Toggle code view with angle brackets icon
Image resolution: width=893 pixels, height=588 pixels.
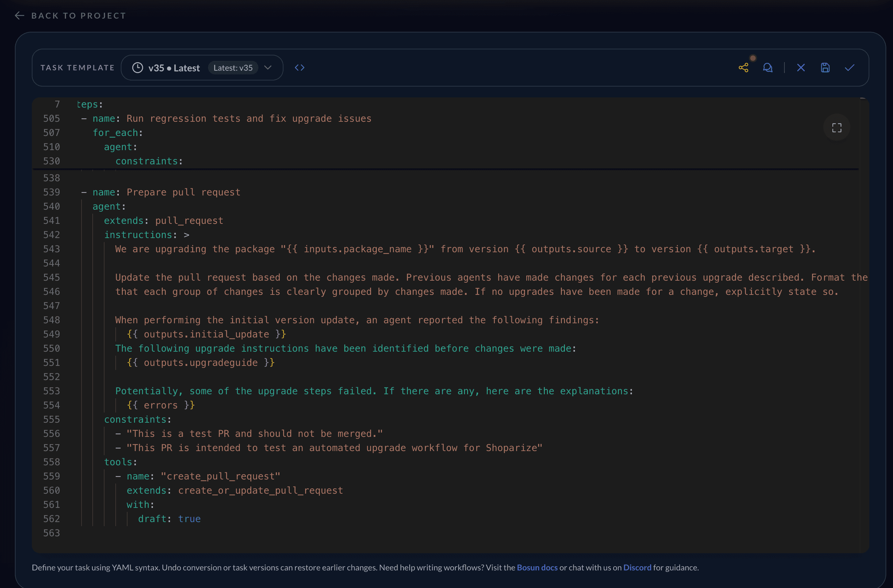click(x=299, y=68)
